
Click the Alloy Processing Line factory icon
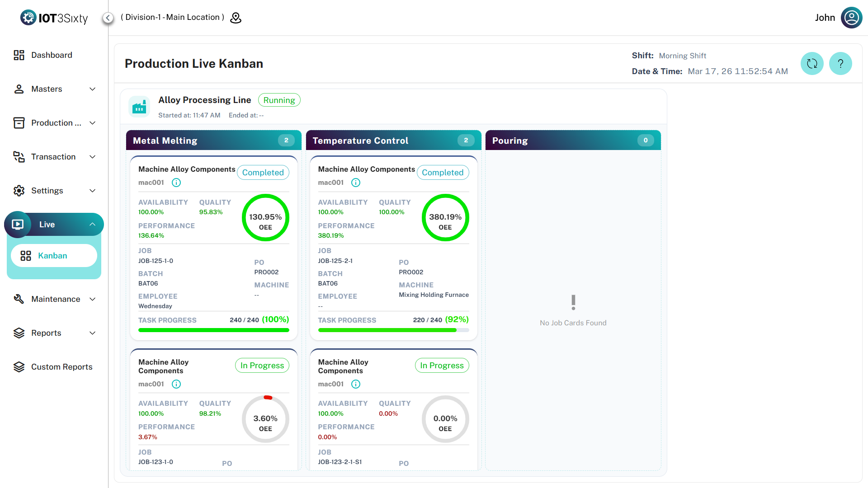pyautogui.click(x=139, y=107)
